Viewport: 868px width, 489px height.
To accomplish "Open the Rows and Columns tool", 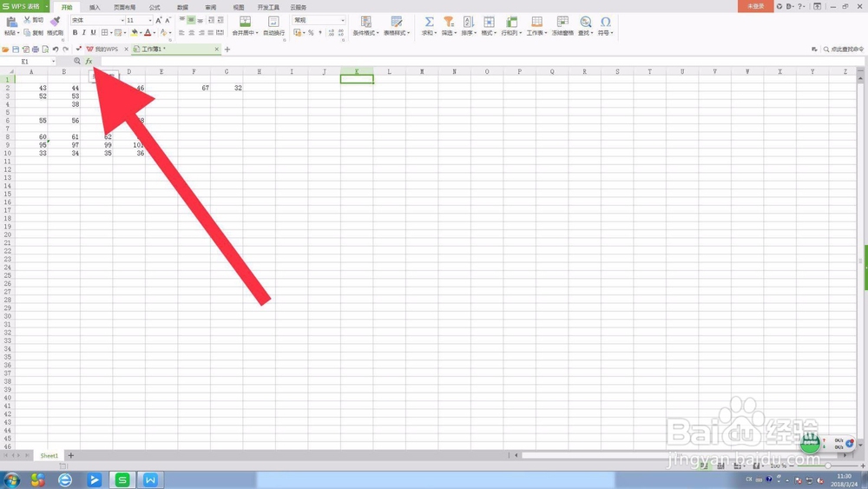I will pos(511,25).
